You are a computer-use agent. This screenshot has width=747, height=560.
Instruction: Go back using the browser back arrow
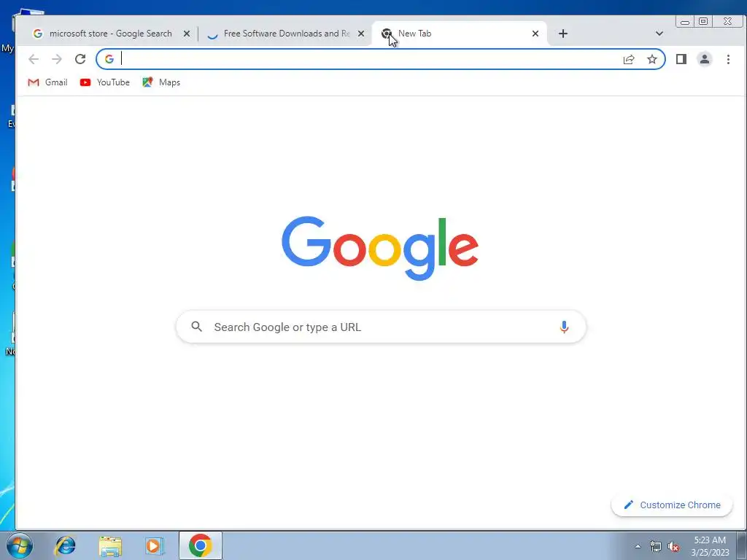(x=34, y=59)
